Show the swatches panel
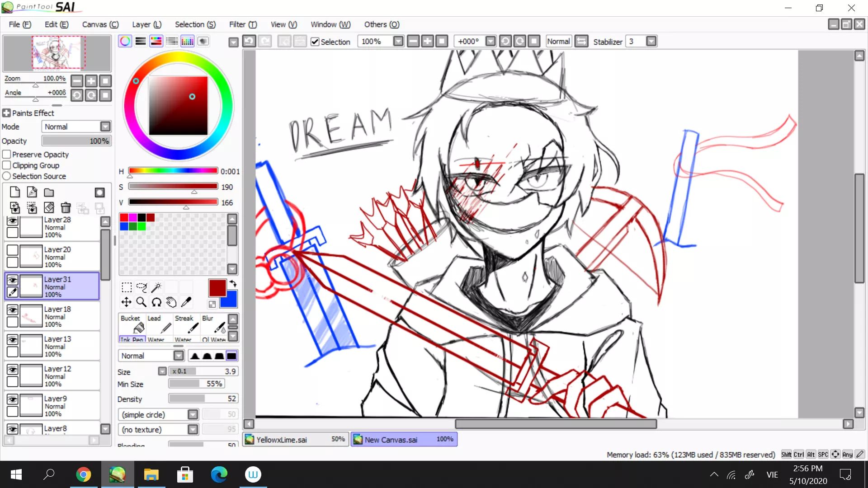The width and height of the screenshot is (868, 488). [x=187, y=42]
